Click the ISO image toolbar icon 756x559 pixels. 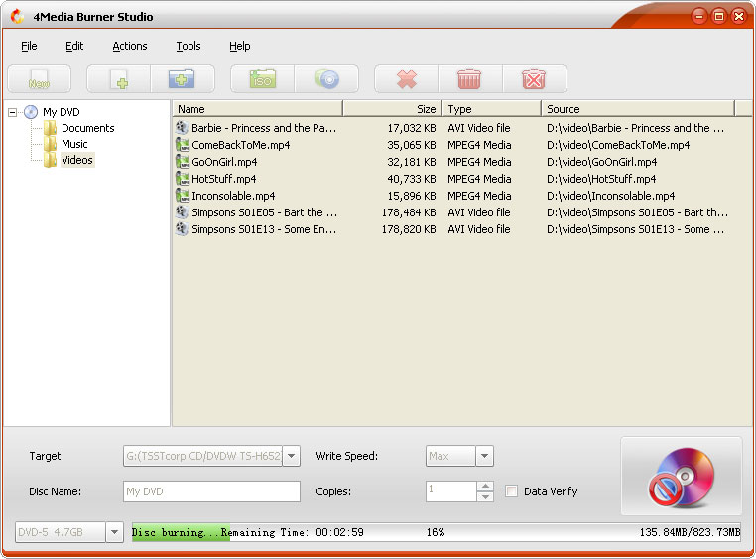click(263, 79)
